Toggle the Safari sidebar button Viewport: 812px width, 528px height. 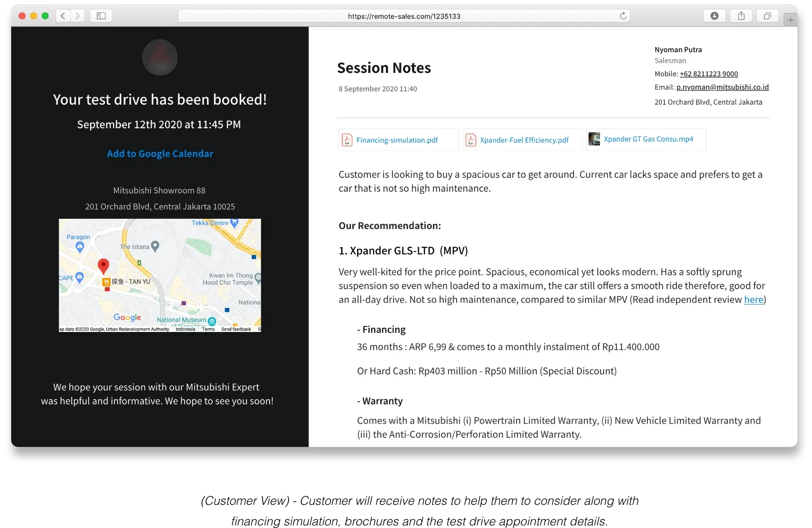tap(101, 16)
